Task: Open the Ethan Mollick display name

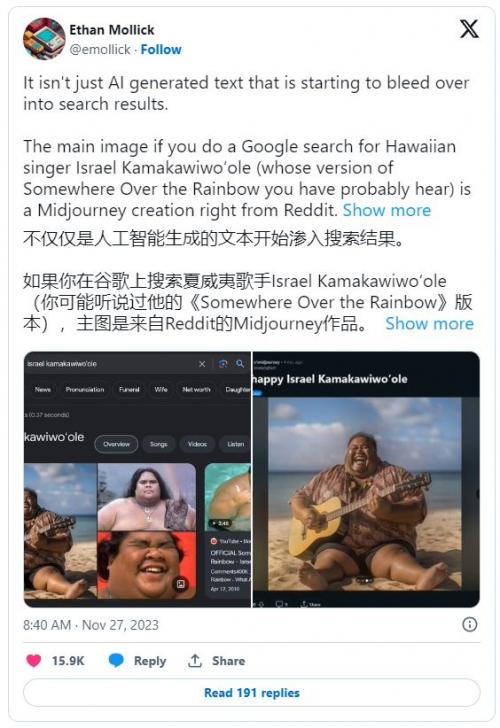Action: click(112, 30)
